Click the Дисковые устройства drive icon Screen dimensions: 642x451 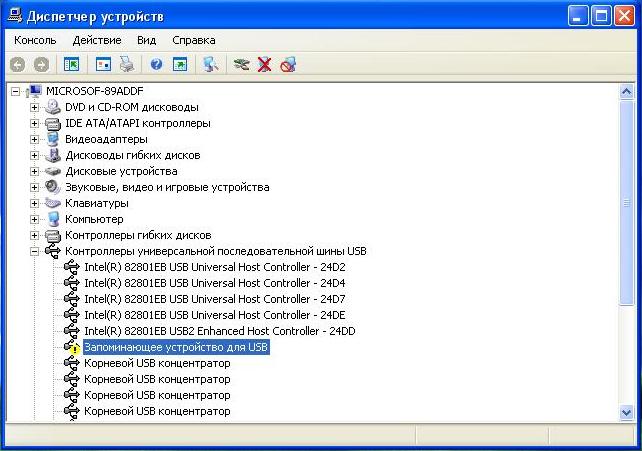point(53,171)
